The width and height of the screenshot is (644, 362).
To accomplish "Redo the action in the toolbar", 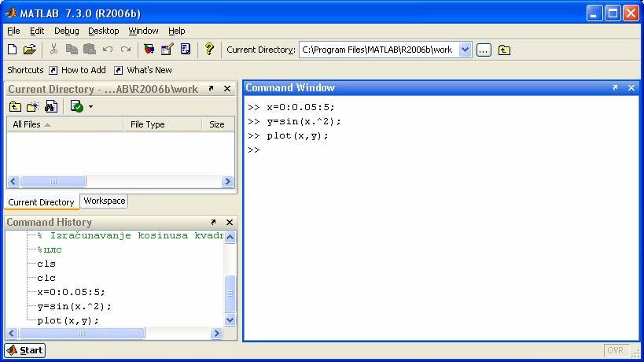I will (126, 50).
